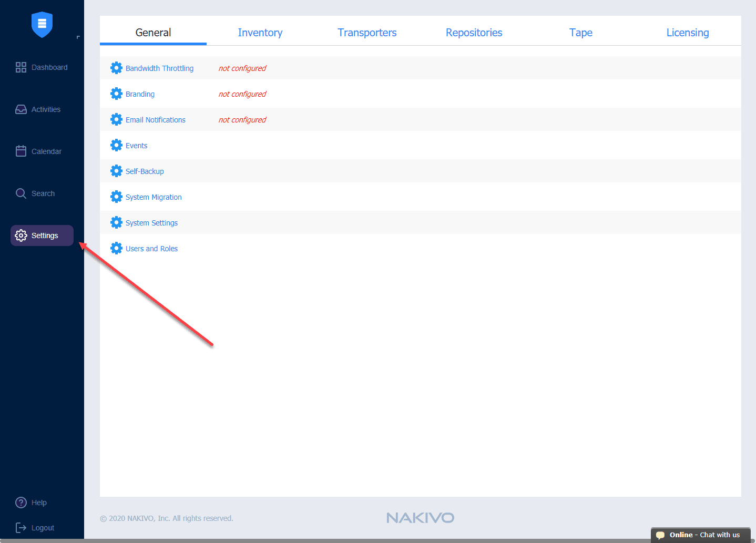Click Logout in the sidebar
The width and height of the screenshot is (756, 543).
click(x=35, y=528)
